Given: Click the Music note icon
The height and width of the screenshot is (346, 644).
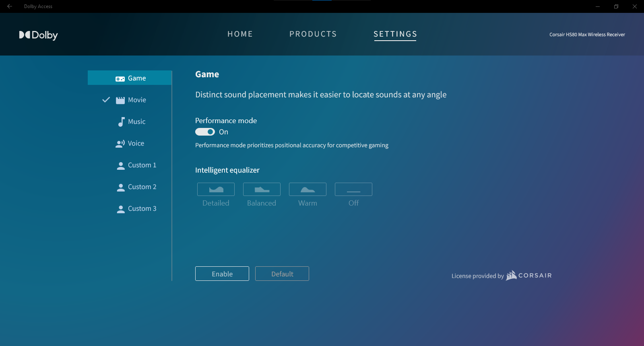Looking at the screenshot, I should (121, 122).
